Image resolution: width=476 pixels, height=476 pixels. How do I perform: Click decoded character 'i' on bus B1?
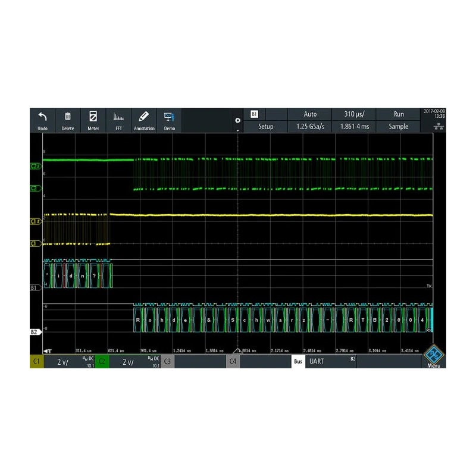59,275
